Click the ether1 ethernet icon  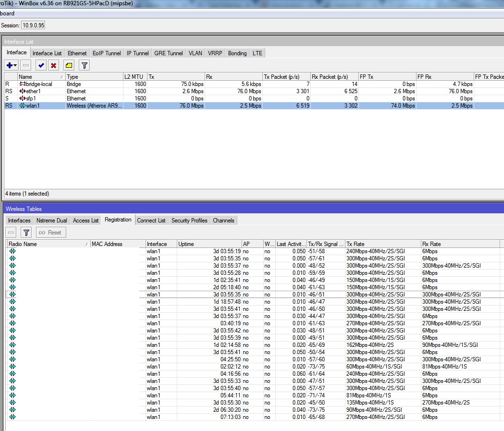coord(22,91)
